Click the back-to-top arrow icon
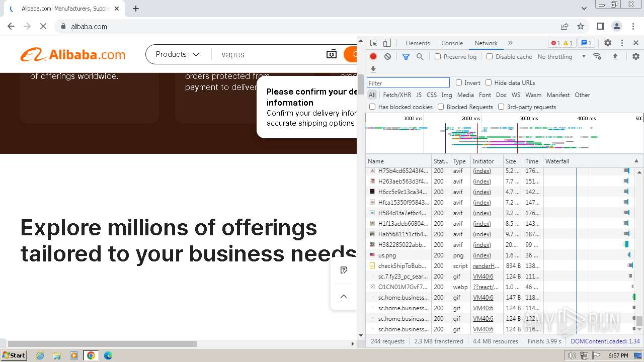The width and height of the screenshot is (644, 362). [344, 297]
